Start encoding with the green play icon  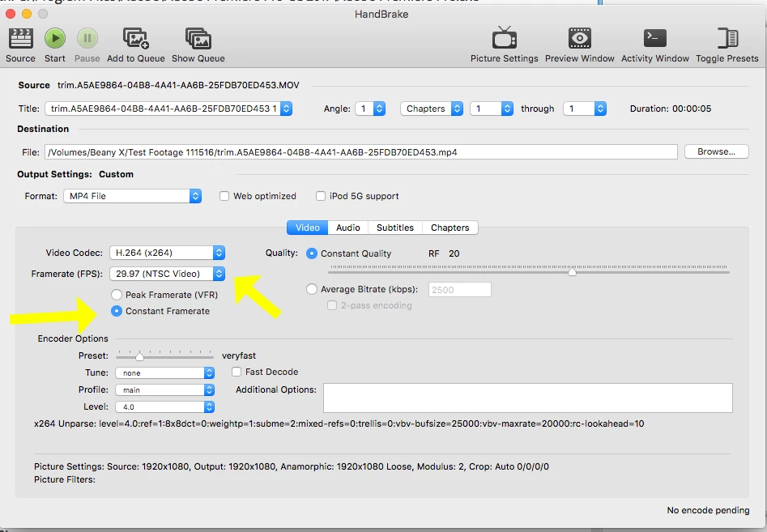click(55, 38)
